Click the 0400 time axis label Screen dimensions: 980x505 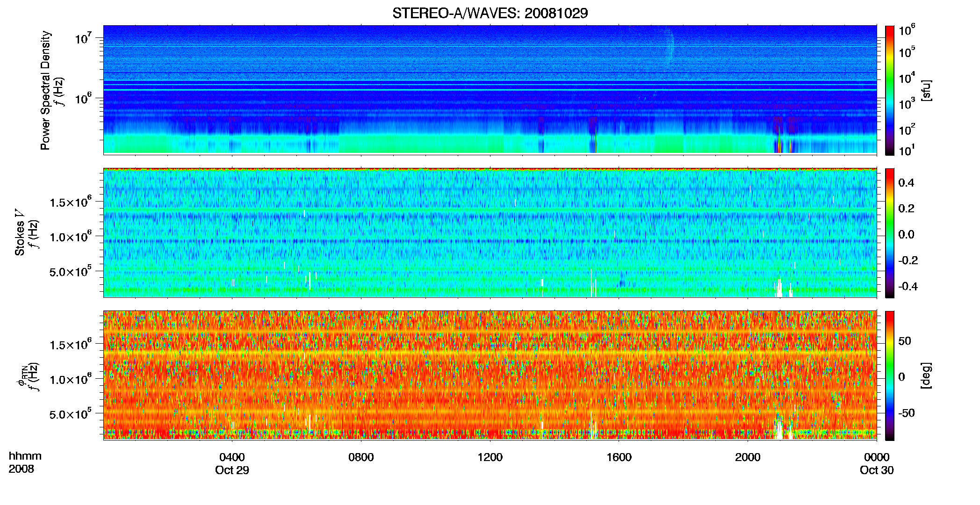pos(232,457)
